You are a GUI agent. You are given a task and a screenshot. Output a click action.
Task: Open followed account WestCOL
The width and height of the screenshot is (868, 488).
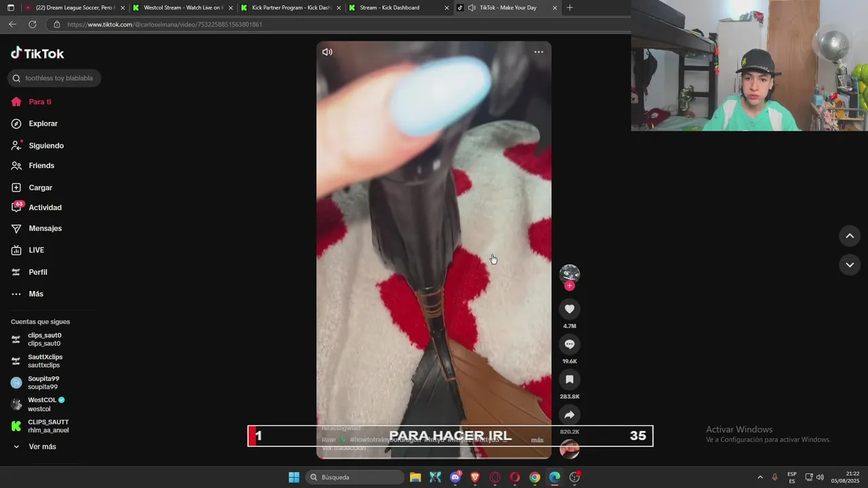(x=38, y=405)
